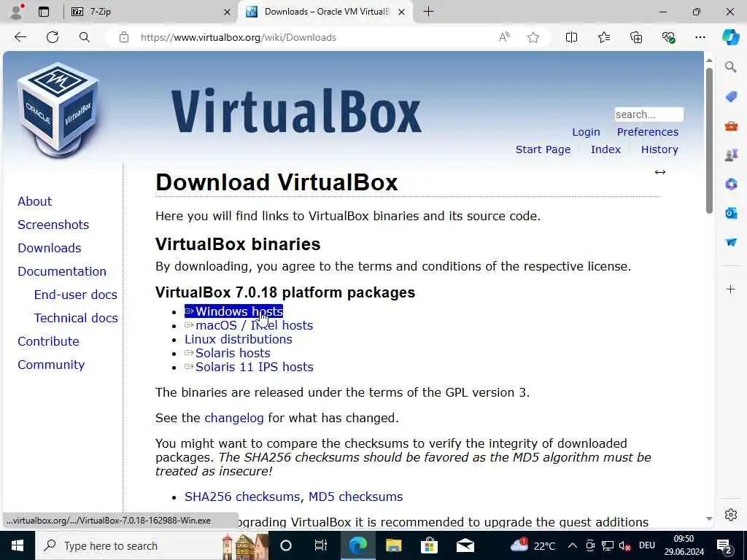This screenshot has width=747, height=560.
Task: Click the browser back arrow
Action: coord(20,37)
